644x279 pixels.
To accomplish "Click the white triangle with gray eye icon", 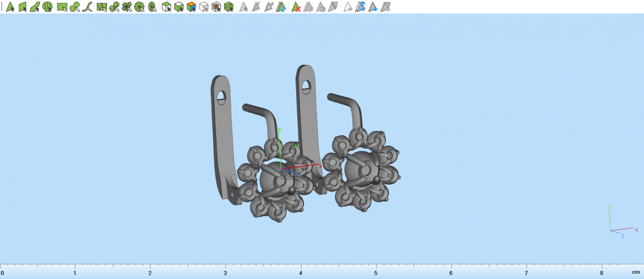I will coord(348,7).
